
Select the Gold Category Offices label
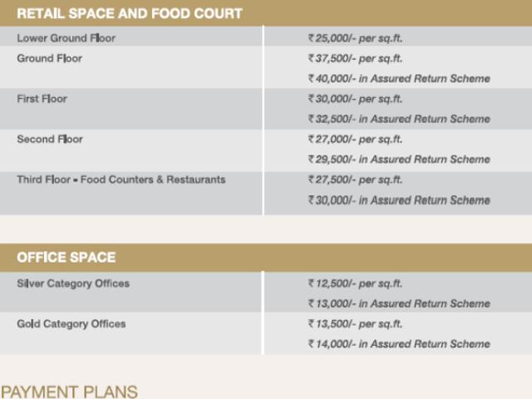(71, 323)
